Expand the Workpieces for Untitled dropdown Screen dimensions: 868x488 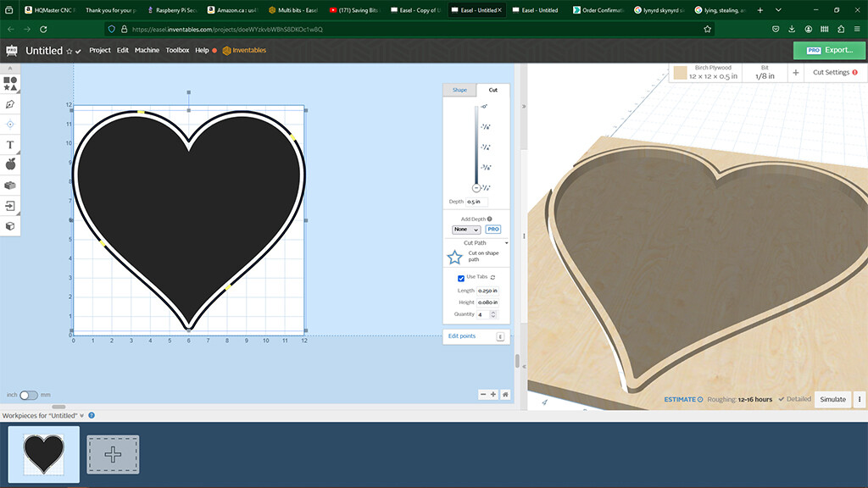click(x=82, y=416)
